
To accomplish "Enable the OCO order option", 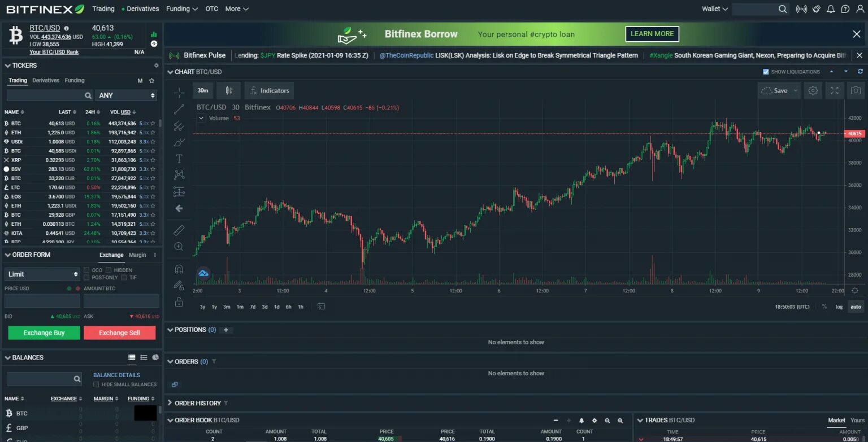I will tap(86, 270).
